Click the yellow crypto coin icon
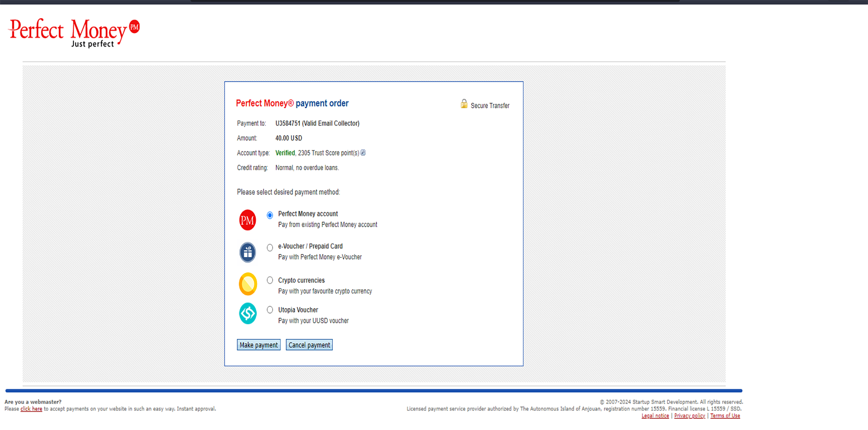868x430 pixels. pyautogui.click(x=248, y=284)
